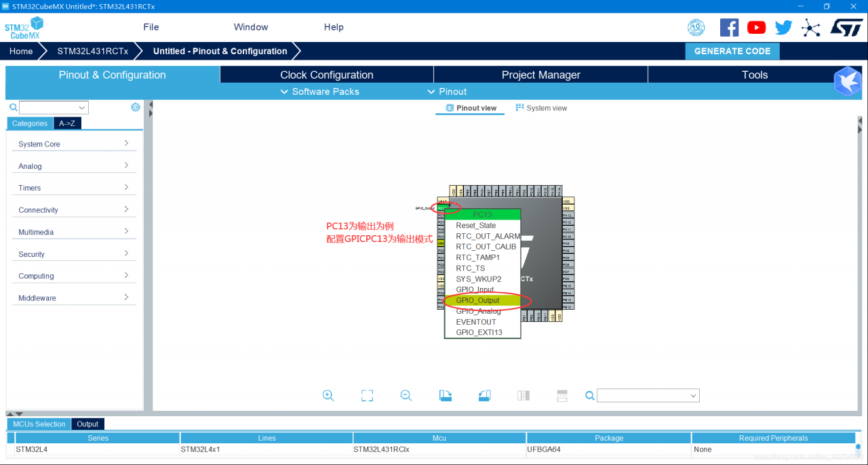This screenshot has width=868, height=465.
Task: Collapse the bottom MCU output panel arrows
Action: [14, 413]
